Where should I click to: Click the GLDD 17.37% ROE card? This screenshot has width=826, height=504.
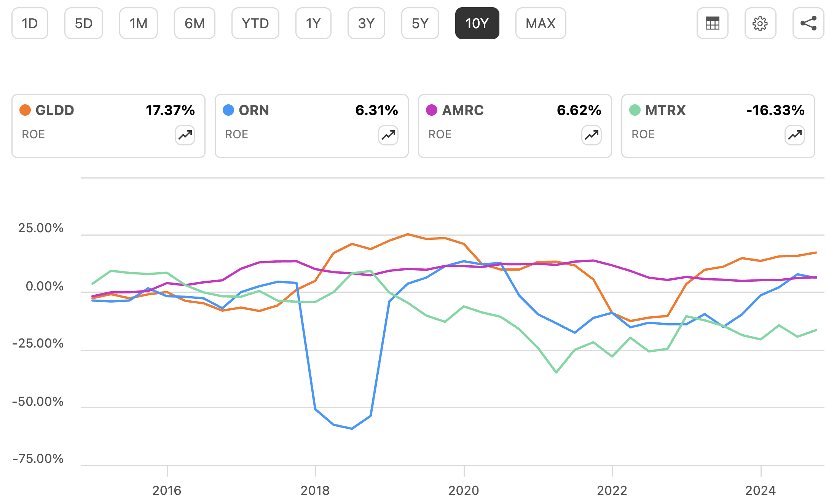coord(108,126)
